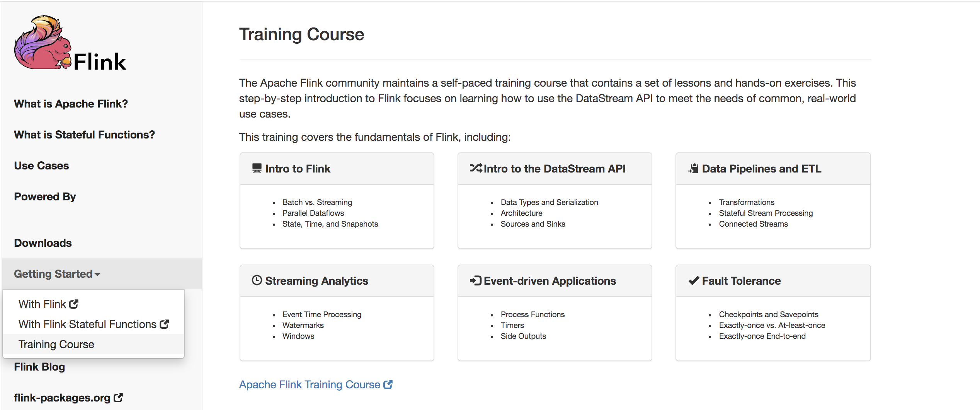Click external-link icon beside flink-packages.org
The image size is (980, 410).
coord(118,398)
